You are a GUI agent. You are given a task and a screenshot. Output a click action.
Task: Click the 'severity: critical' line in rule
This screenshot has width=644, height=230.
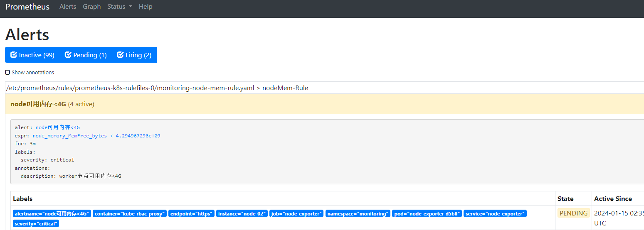tap(47, 160)
